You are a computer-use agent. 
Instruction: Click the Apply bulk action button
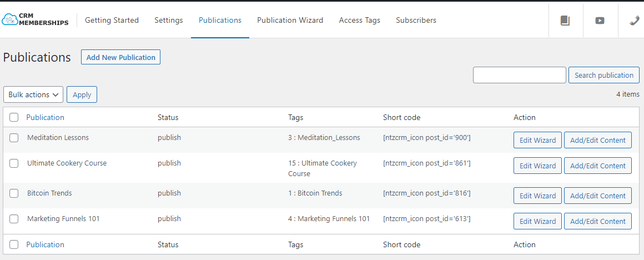click(x=82, y=94)
